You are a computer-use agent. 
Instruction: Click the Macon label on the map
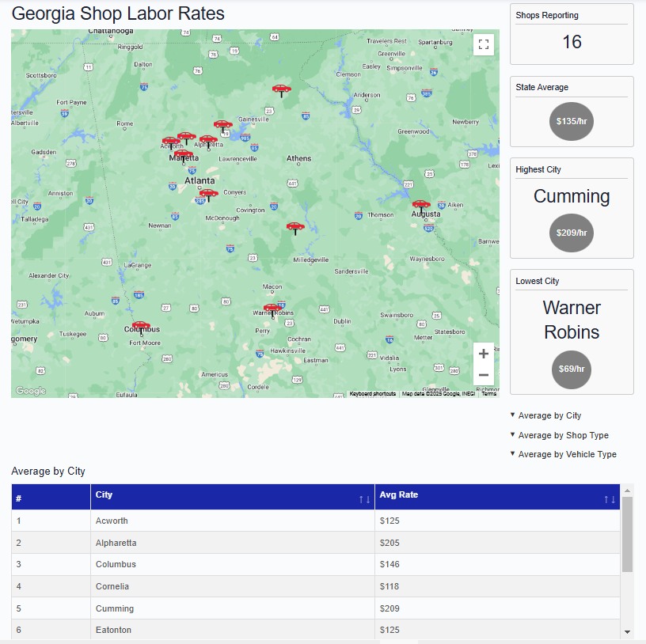tap(272, 286)
